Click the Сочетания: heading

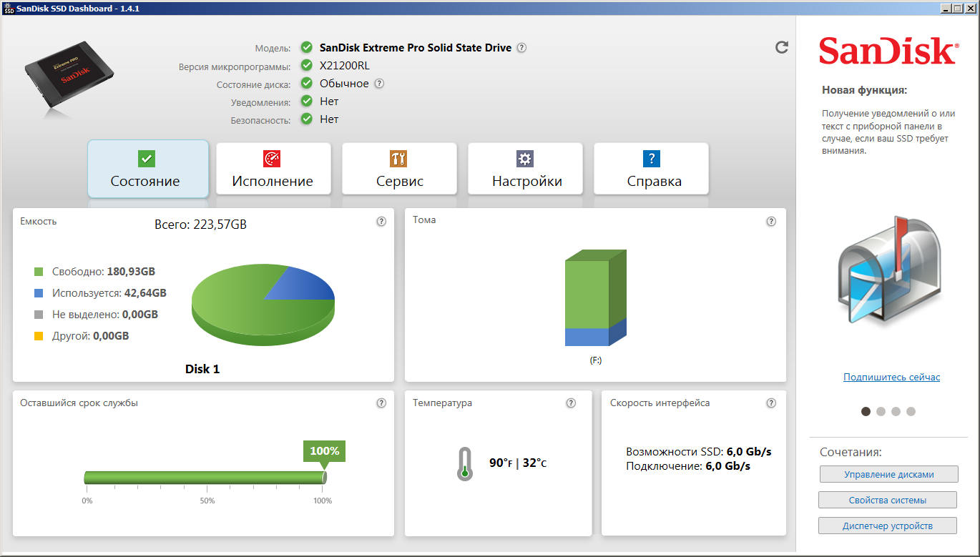click(851, 452)
